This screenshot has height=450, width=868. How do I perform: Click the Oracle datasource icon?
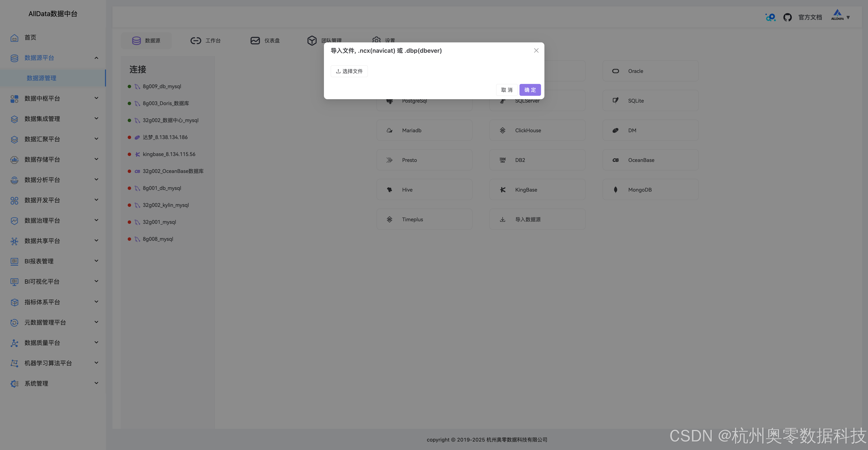coord(615,71)
